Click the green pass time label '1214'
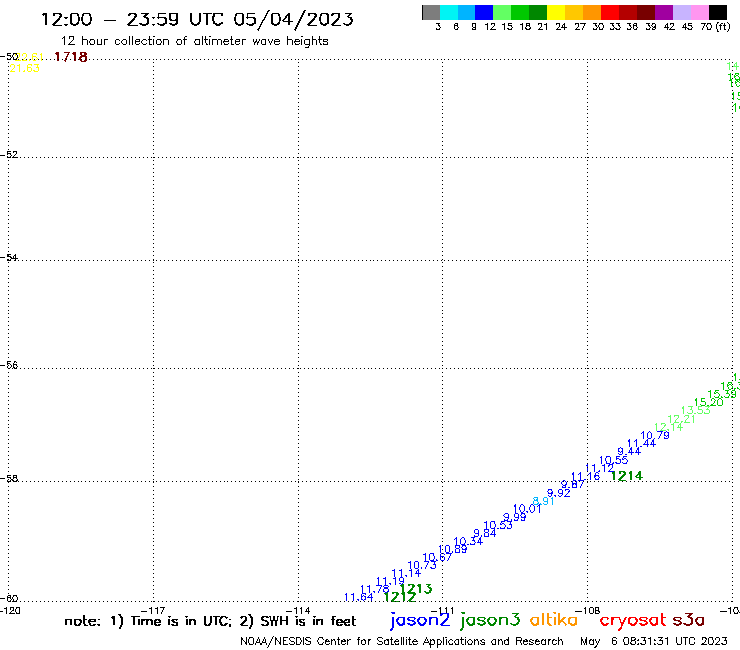Image resolution: width=740 pixels, height=650 pixels. (626, 476)
